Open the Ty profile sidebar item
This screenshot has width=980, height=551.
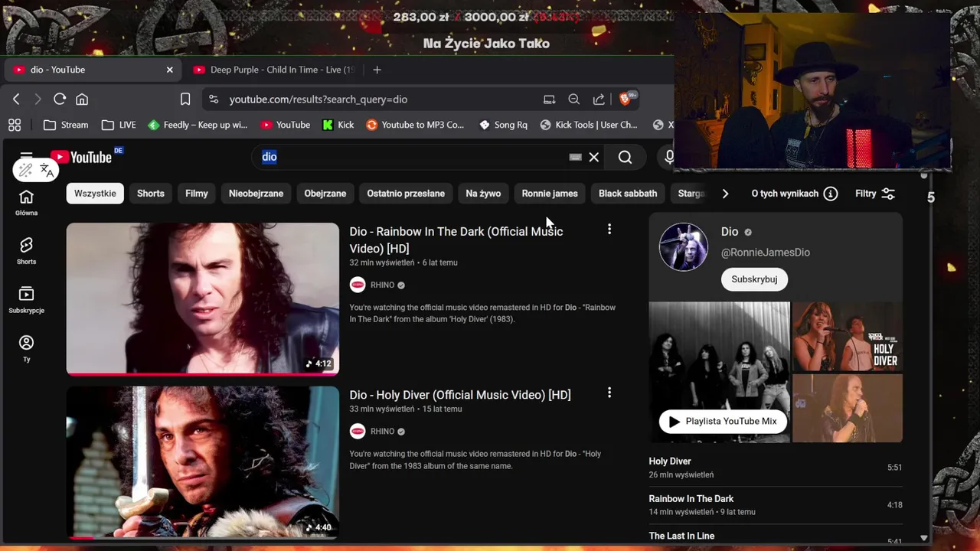(26, 348)
